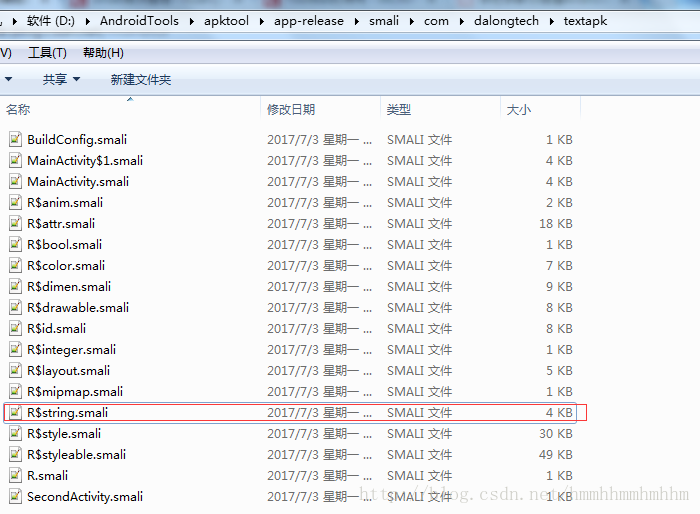This screenshot has height=514, width=700.
Task: Click the SecondActivity.smali file icon
Action: point(15,496)
